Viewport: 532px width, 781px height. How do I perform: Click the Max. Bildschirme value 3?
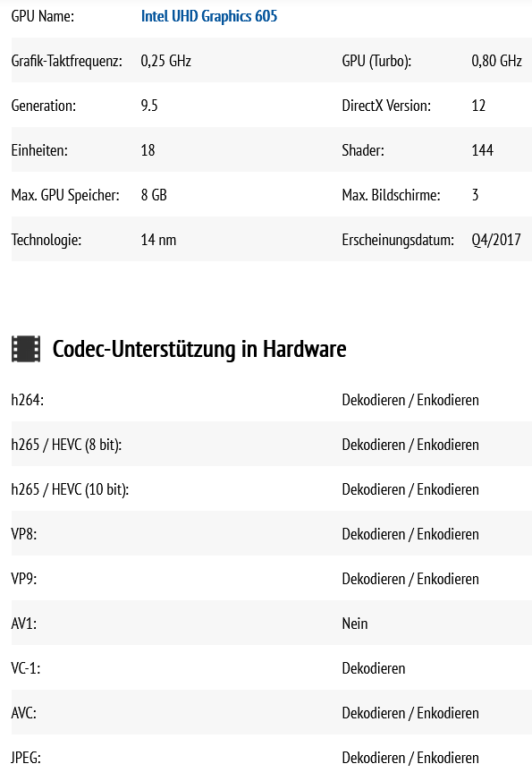coord(476,195)
